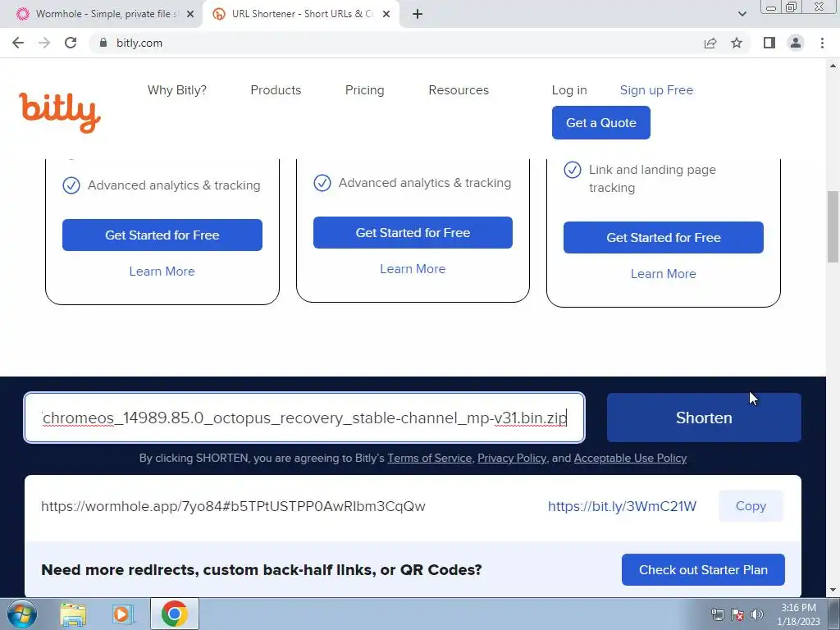Close the Wormhole tab
Image resolution: width=840 pixels, height=630 pixels.
(190, 14)
